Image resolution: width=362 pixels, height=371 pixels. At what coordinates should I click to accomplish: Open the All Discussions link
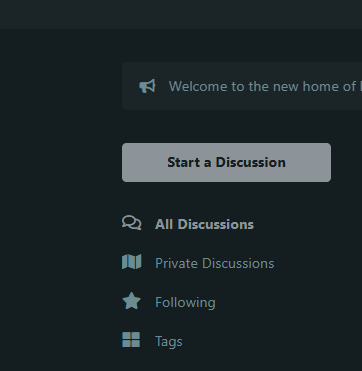(204, 224)
